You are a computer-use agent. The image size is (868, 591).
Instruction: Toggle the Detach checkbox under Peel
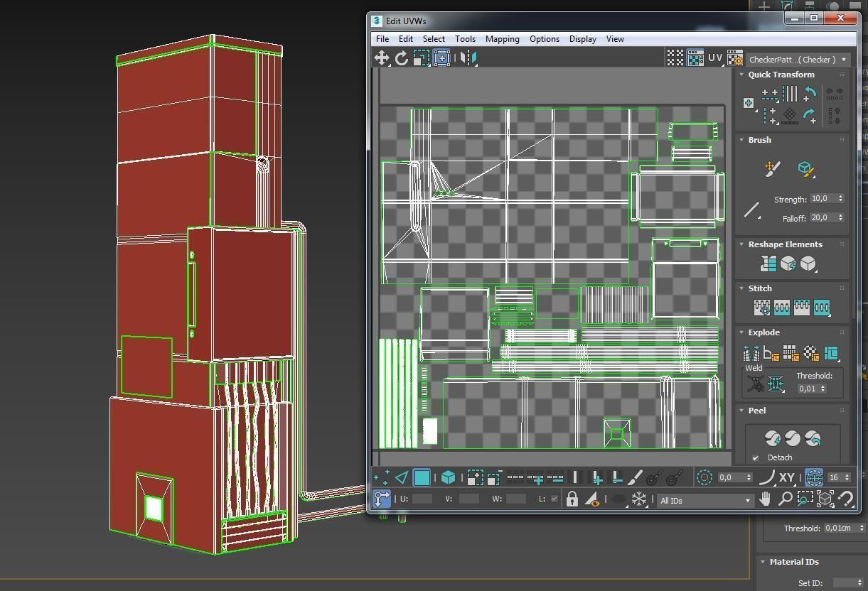(756, 458)
